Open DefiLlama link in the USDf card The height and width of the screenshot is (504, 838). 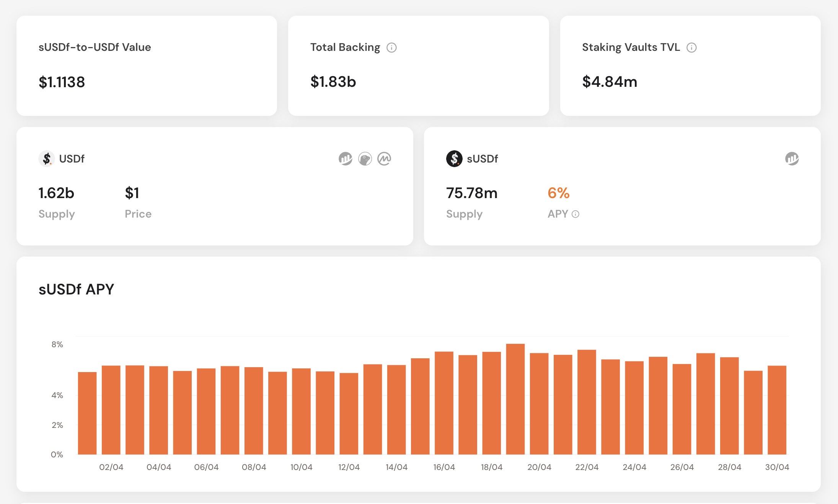(x=345, y=159)
